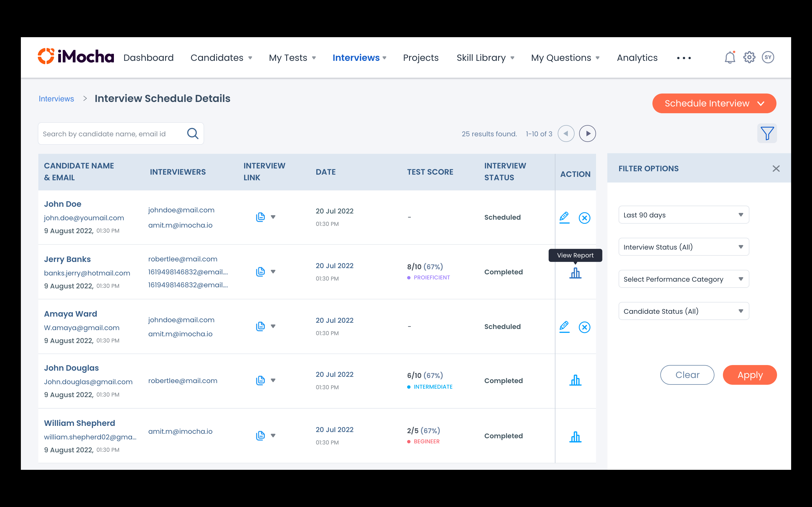Expand Candidate Status (All) dropdown

[683, 311]
